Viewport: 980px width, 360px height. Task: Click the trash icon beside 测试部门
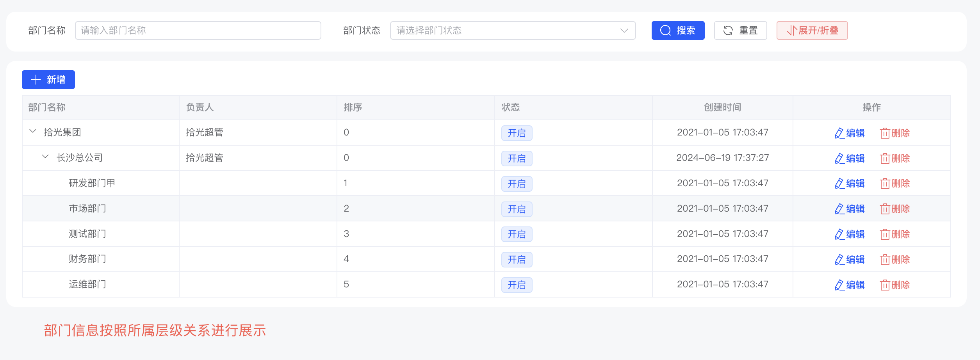pos(884,234)
